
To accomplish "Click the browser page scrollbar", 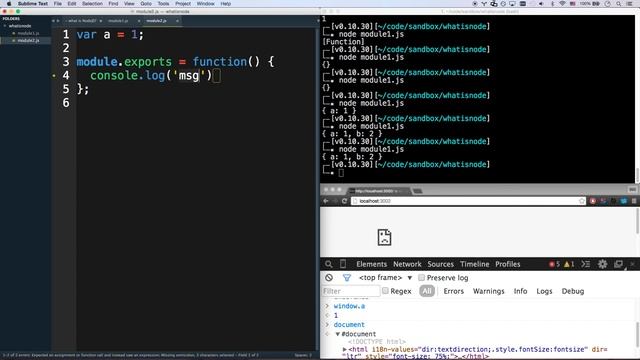I will pyautogui.click(x=637, y=220).
